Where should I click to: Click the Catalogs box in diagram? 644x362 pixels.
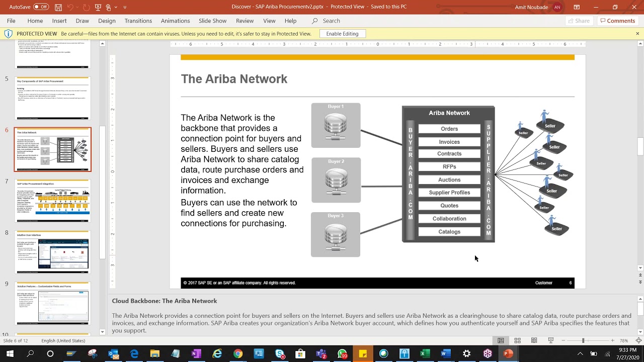449,232
